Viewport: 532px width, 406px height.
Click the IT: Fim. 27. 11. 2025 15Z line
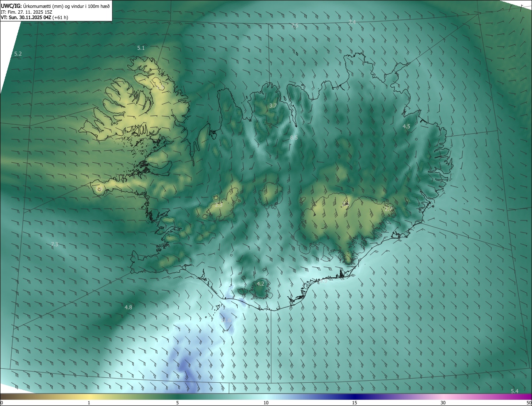pyautogui.click(x=27, y=12)
